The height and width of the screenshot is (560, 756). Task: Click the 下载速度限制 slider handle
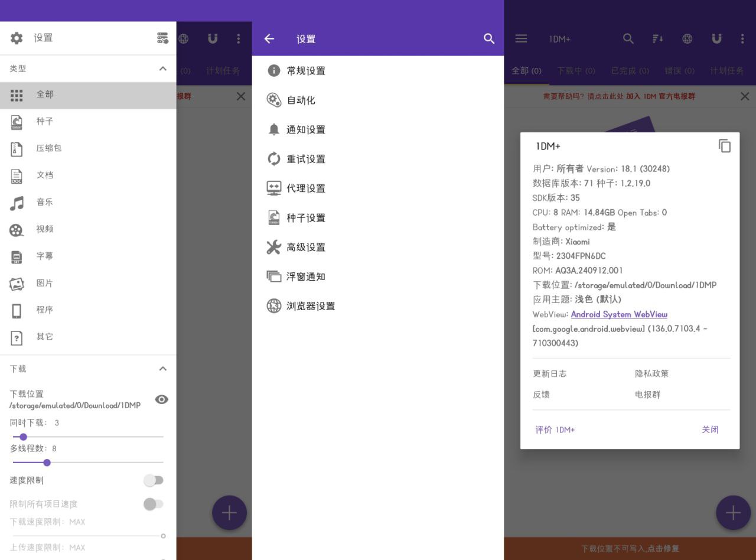(163, 536)
